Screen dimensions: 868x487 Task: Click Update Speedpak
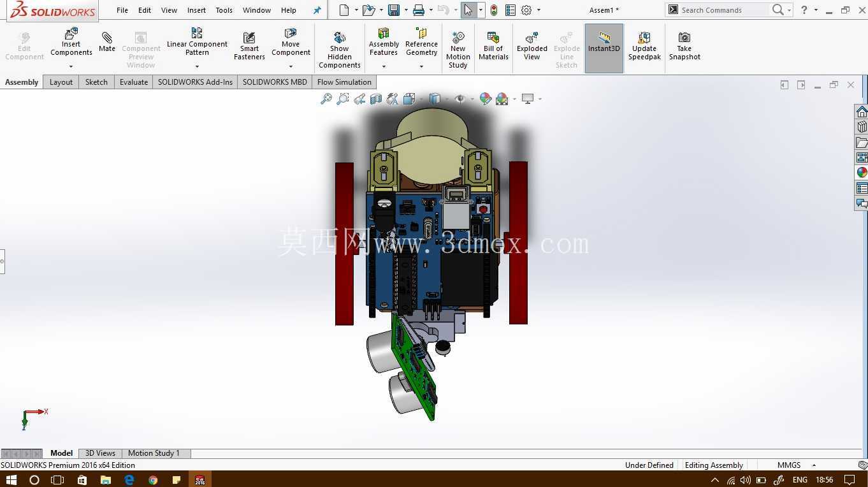[x=644, y=46]
